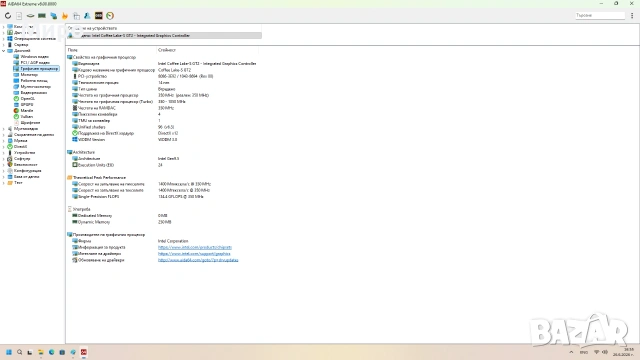Expand the Компютър tree node arrow

(4, 27)
